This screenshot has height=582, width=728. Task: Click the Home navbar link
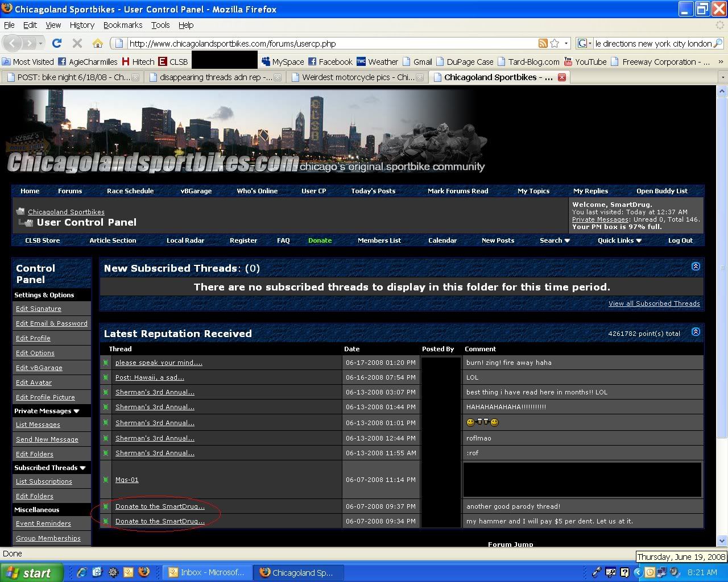pyautogui.click(x=30, y=191)
